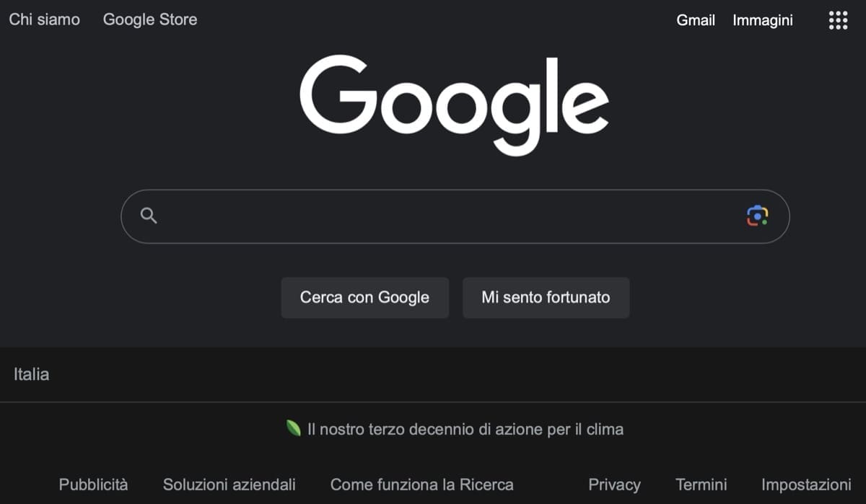The width and height of the screenshot is (866, 504).
Task: Open Come funziona la Ricerca
Action: [x=422, y=485]
